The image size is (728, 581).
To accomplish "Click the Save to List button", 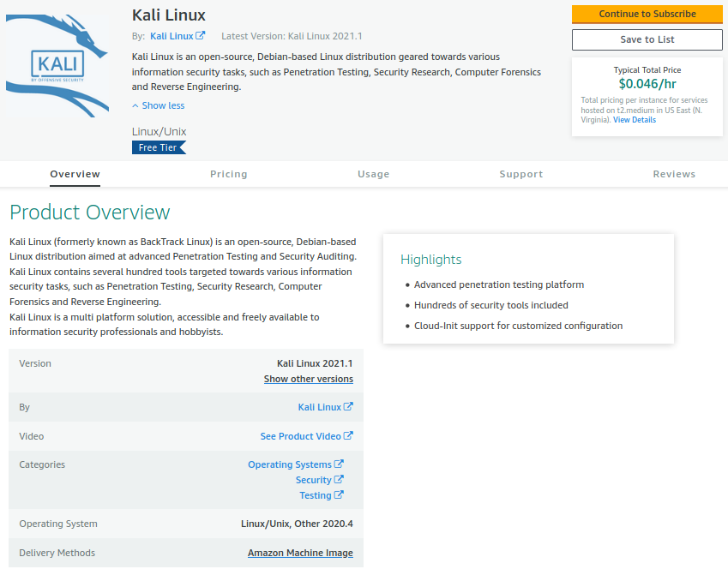I will click(x=647, y=39).
